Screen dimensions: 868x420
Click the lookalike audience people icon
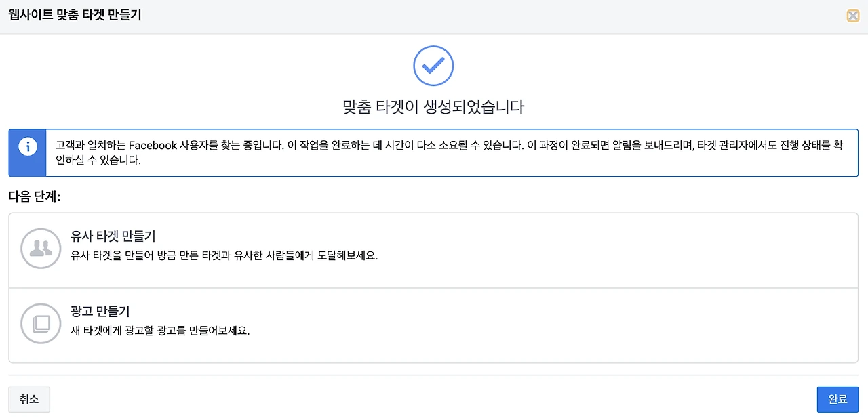point(41,249)
